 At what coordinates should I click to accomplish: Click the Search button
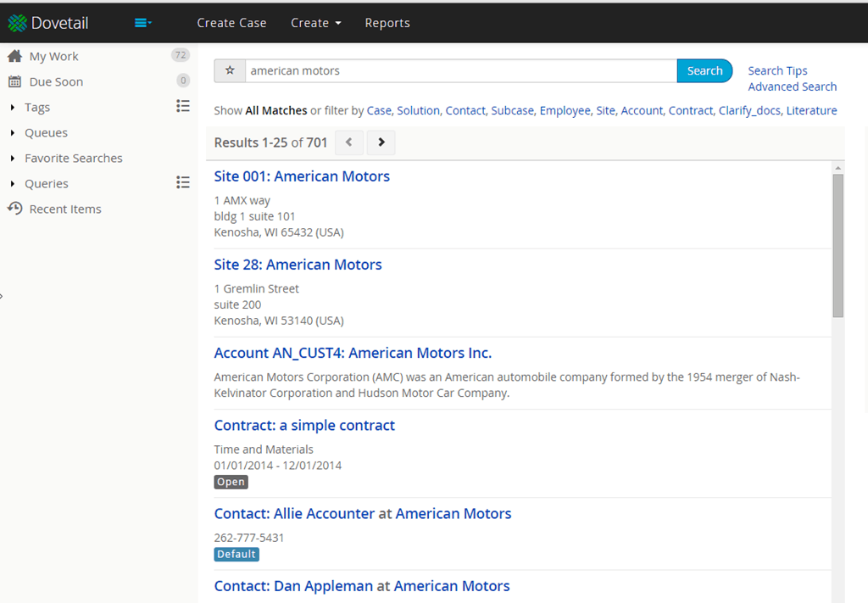click(704, 70)
